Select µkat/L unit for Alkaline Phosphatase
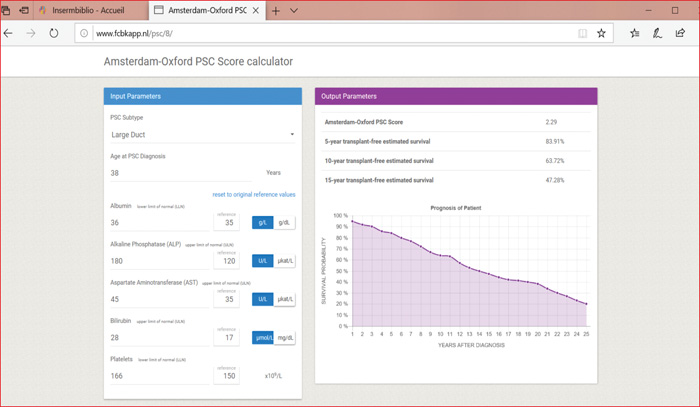Screen dimensions: 700x407 click(284, 261)
